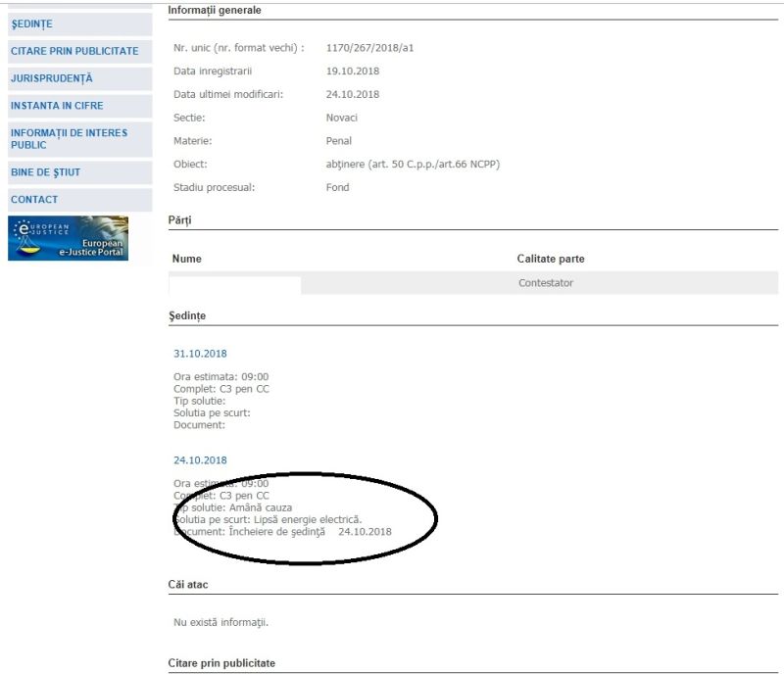The height and width of the screenshot is (674, 784).
Task: Click the Contestator cell in the parties table
Action: pos(546,283)
